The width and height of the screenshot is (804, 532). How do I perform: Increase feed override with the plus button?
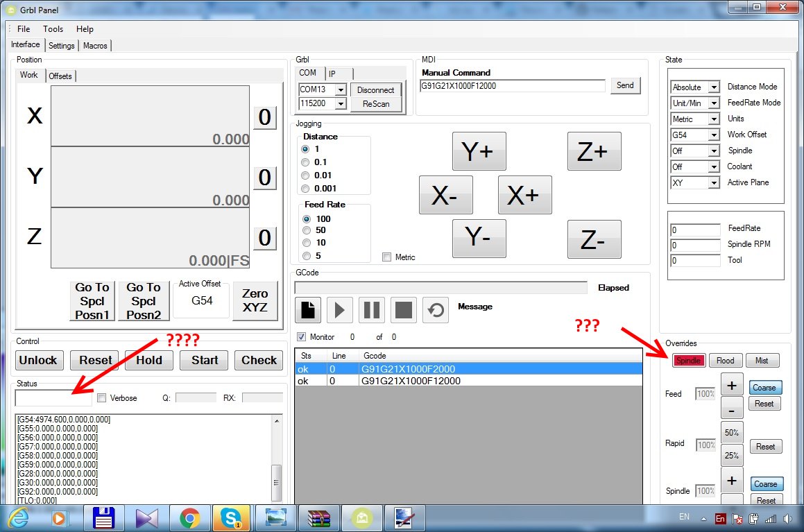click(732, 384)
